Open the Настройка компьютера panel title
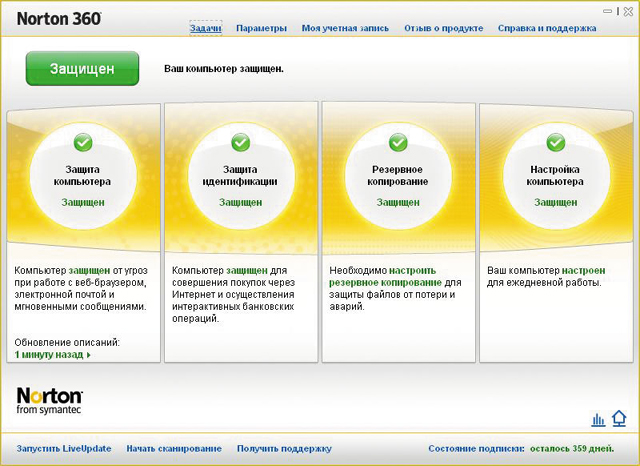Screen dimensions: 640x466 click(x=555, y=175)
